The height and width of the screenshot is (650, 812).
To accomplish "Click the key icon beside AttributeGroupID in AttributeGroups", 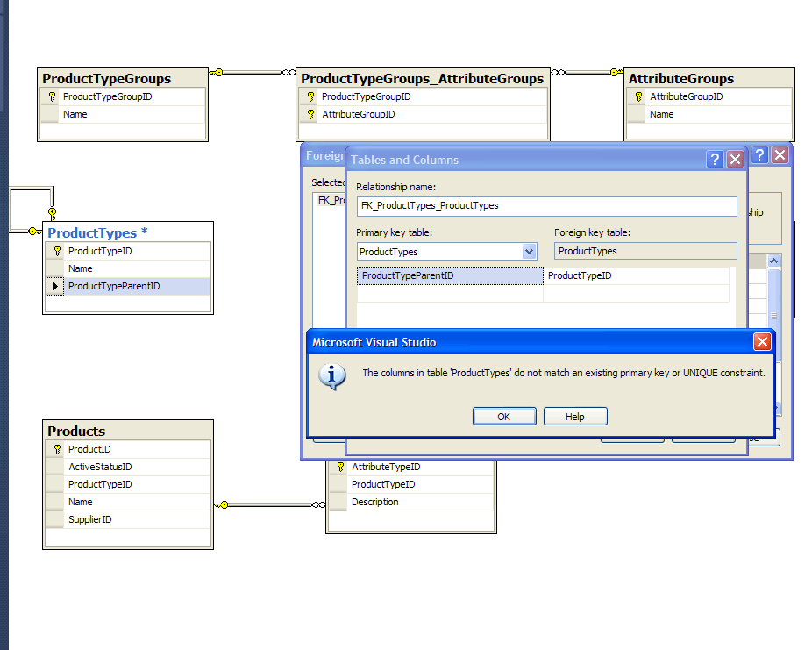I will 638,96.
